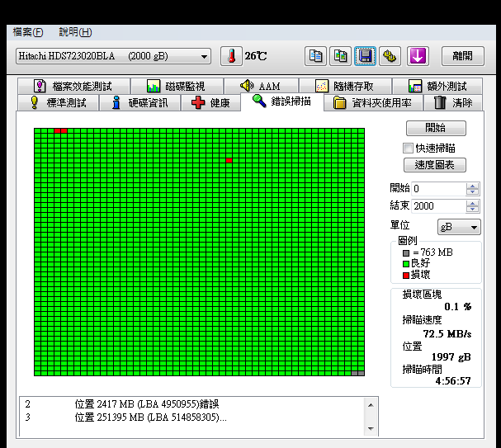Click the 開始 start value input field
The image size is (501, 448).
pyautogui.click(x=439, y=189)
